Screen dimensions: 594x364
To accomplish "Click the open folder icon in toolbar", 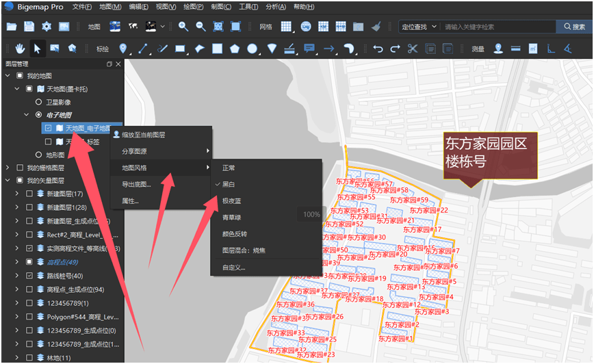I will [12, 27].
